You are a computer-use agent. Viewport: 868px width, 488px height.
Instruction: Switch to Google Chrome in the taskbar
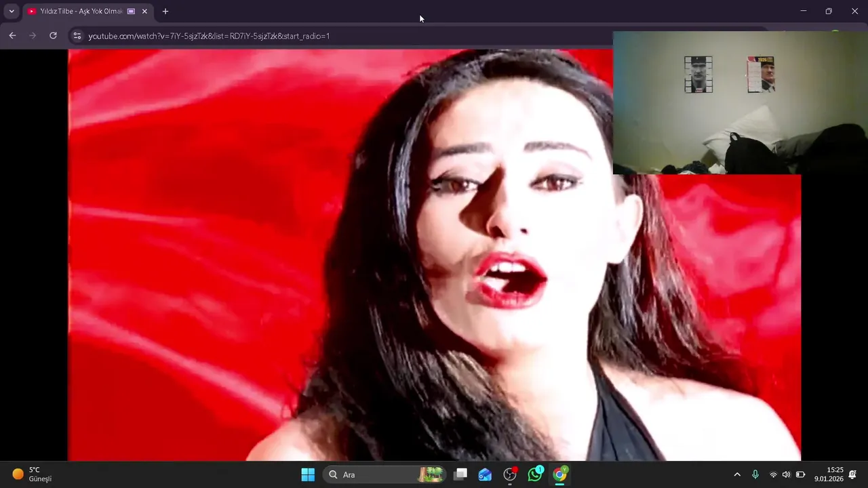[x=560, y=474]
